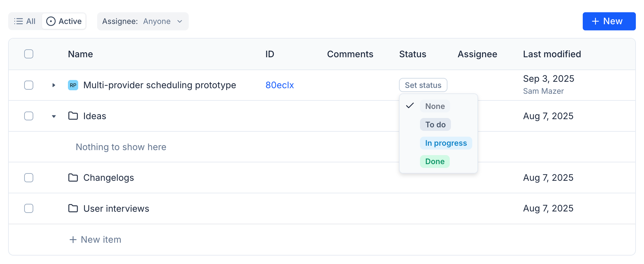Image resolution: width=644 pixels, height=264 pixels.
Task: Sort by the Last modified column header
Action: [x=552, y=54]
